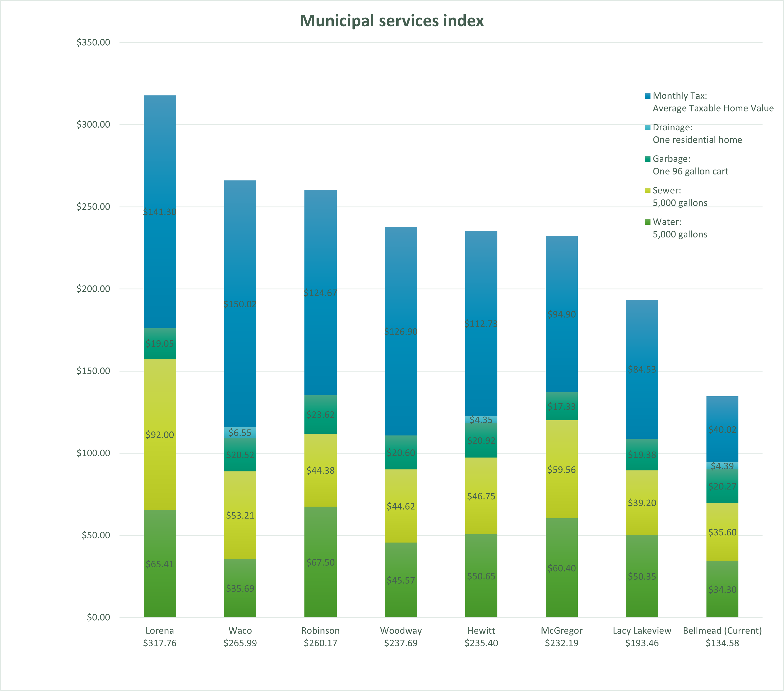Select the green water segment of Robinson's bar
Viewport: 784px width, 691px height.
pyautogui.click(x=321, y=560)
